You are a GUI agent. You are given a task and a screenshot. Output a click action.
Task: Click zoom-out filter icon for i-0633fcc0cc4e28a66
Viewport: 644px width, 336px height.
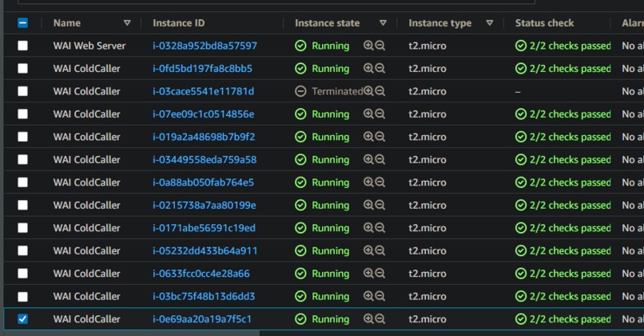(380, 273)
